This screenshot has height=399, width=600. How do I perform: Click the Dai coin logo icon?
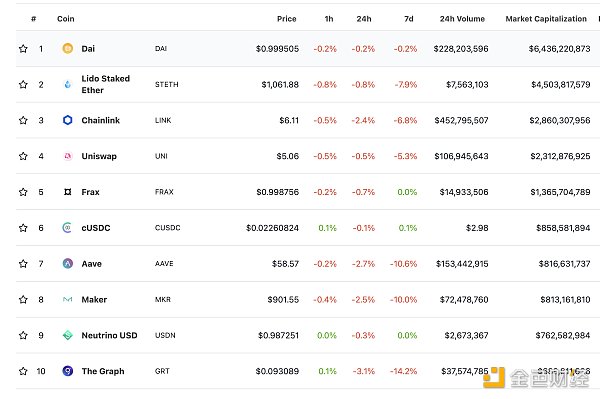[68, 49]
